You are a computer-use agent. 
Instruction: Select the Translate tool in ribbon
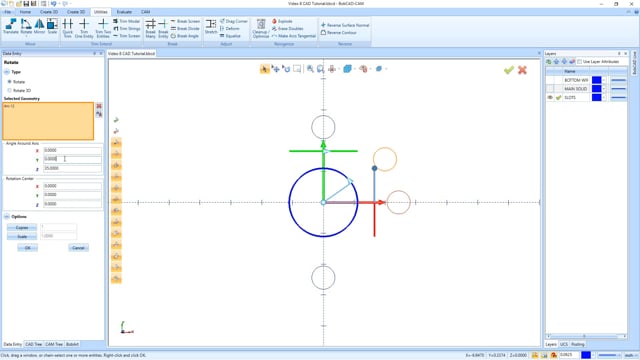pyautogui.click(x=11, y=27)
